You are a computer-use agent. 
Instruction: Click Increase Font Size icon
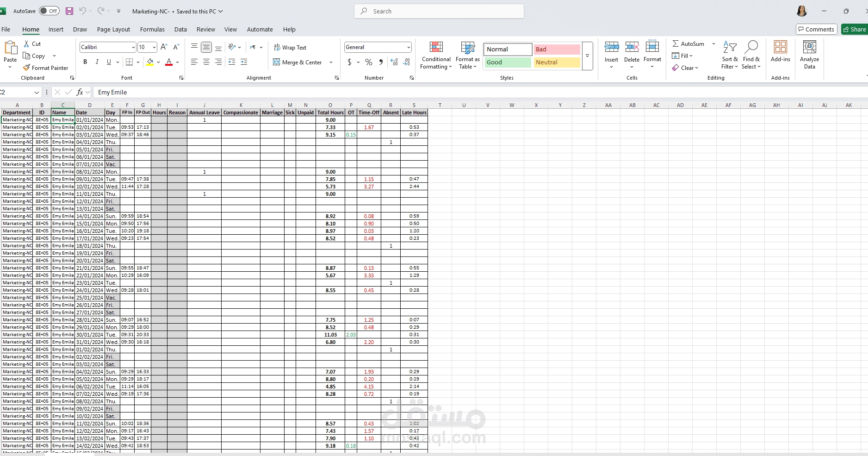[164, 47]
